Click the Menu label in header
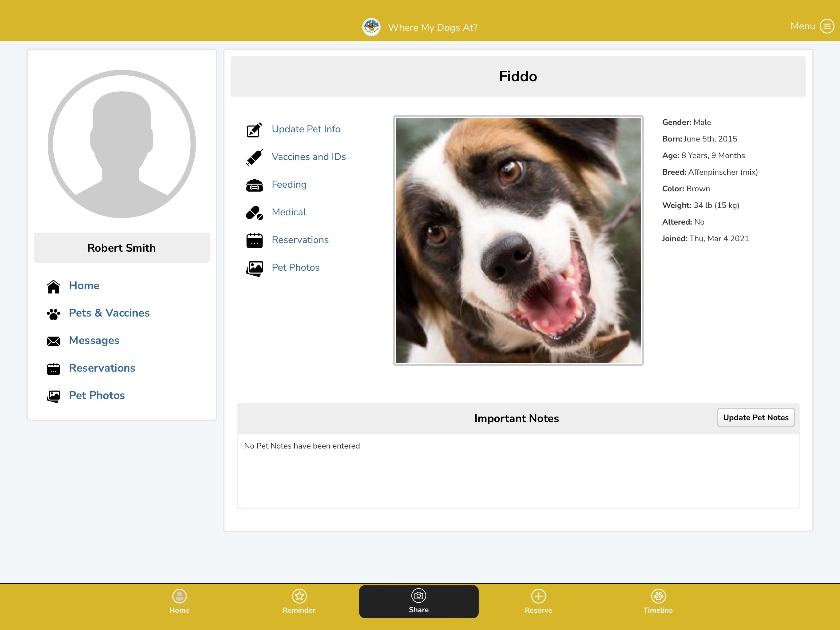 point(802,26)
